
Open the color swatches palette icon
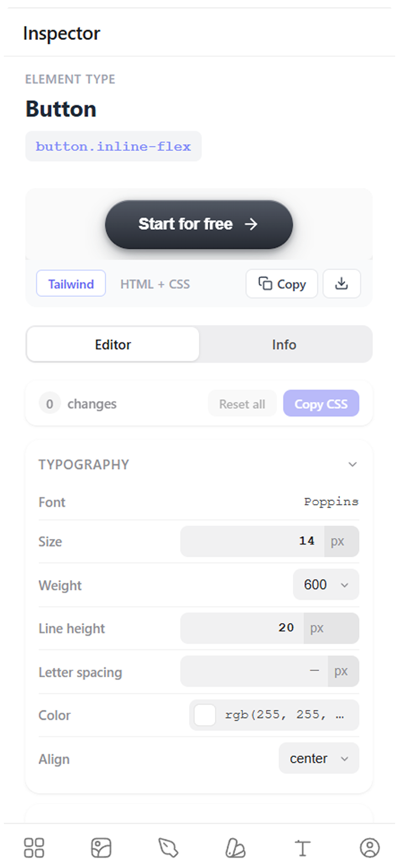[235, 848]
